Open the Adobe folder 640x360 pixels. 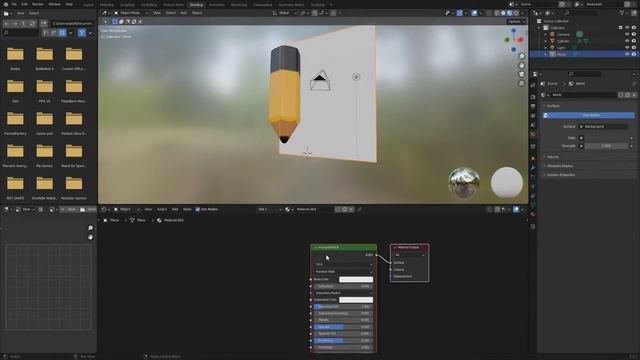point(15,58)
